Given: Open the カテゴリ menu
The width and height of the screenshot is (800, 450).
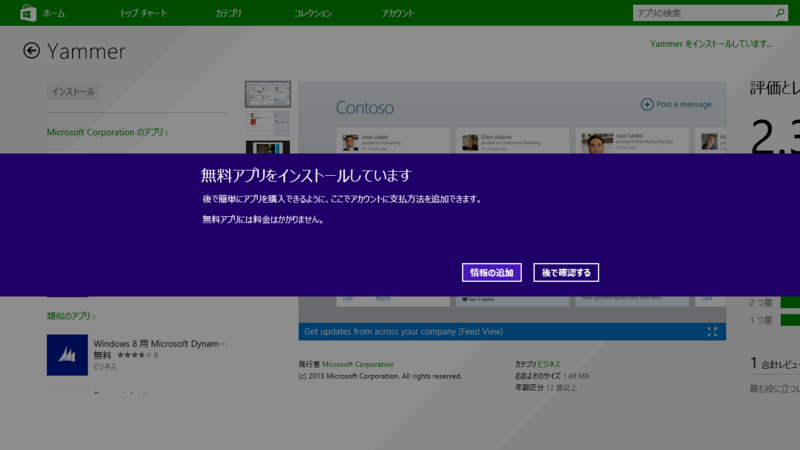Looking at the screenshot, I should click(228, 13).
